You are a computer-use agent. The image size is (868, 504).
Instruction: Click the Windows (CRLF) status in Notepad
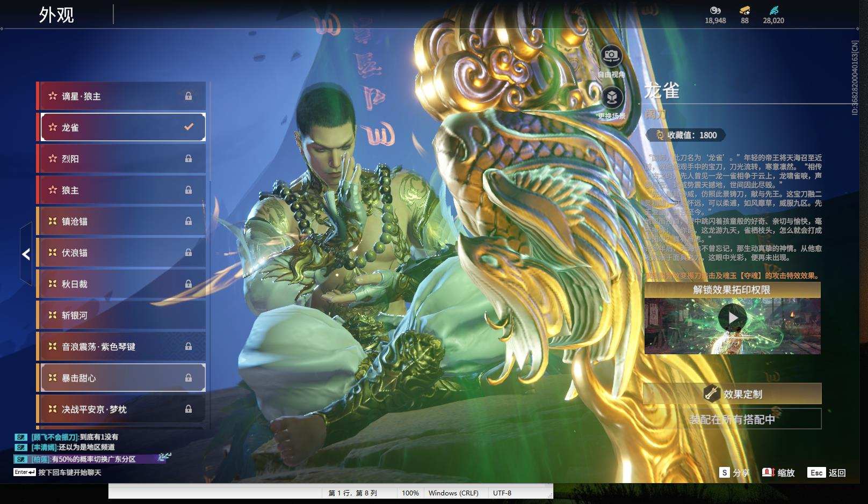453,493
